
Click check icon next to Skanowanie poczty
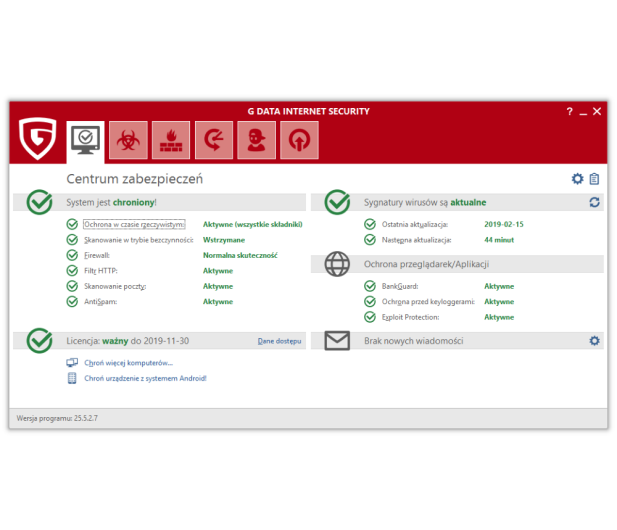[x=72, y=286]
